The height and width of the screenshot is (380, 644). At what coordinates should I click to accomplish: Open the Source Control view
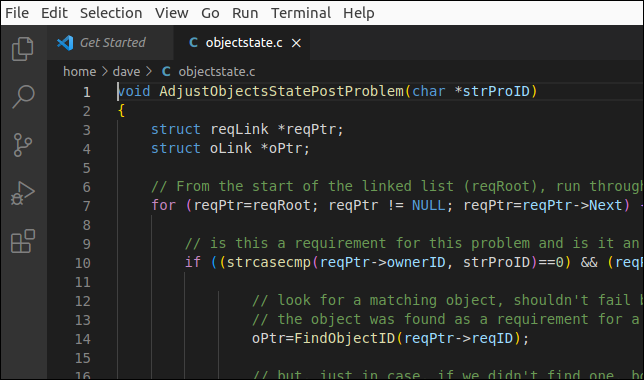pos(23,145)
